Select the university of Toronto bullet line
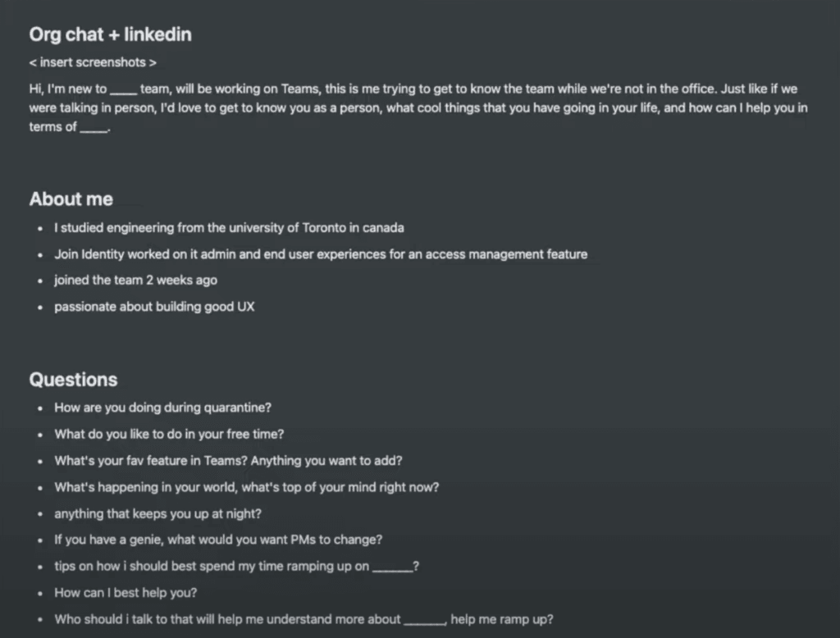 (229, 228)
